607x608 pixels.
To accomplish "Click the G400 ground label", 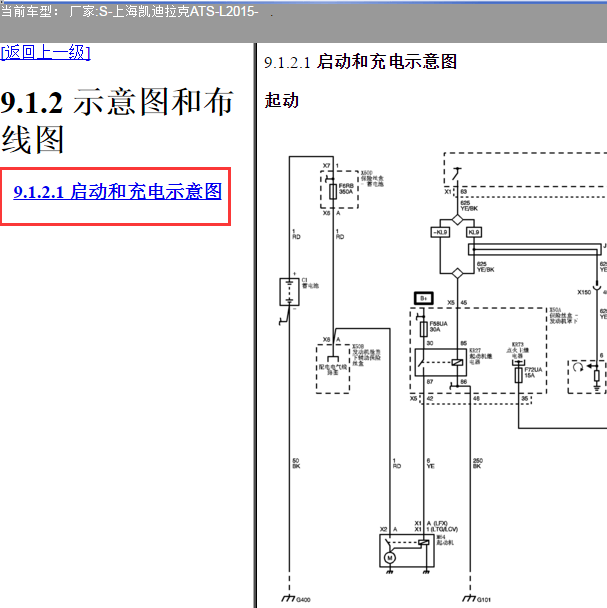I will click(x=303, y=599).
